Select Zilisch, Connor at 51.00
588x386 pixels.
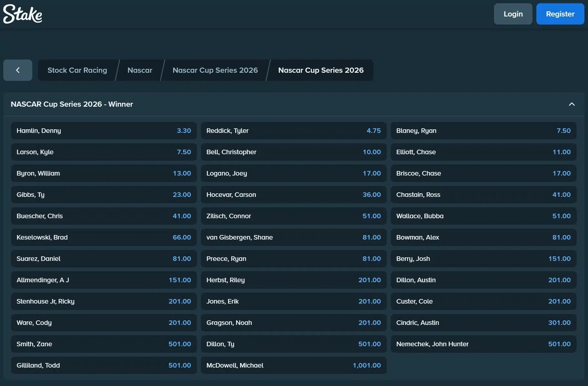click(x=294, y=216)
